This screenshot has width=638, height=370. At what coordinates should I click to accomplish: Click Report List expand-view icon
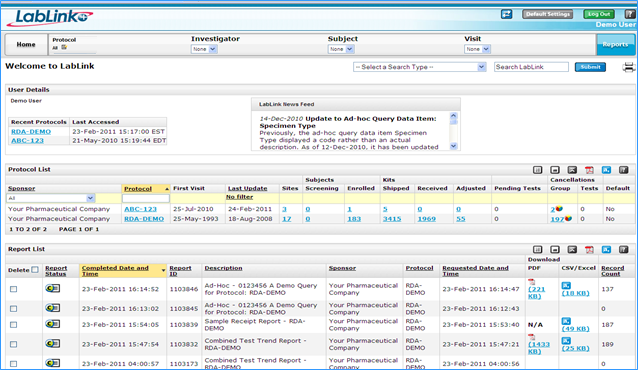[572, 249]
